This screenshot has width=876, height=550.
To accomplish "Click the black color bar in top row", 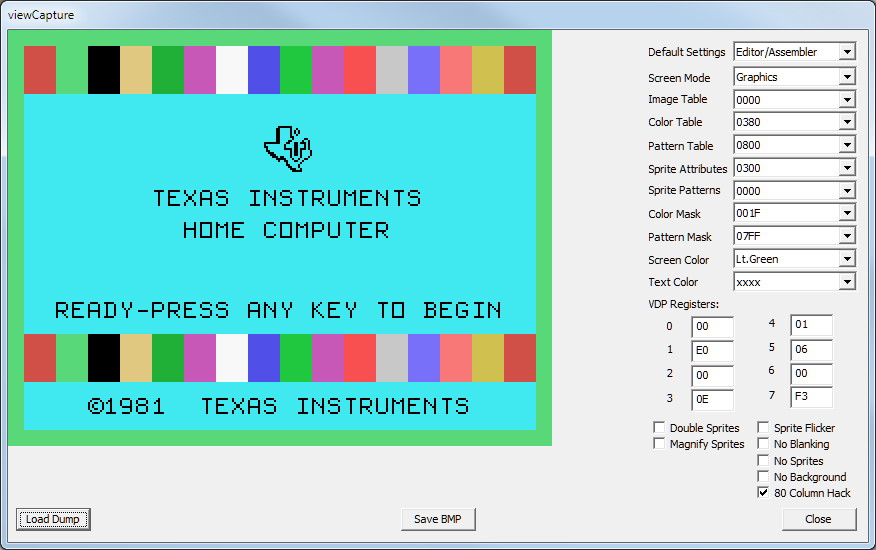I will tap(104, 70).
